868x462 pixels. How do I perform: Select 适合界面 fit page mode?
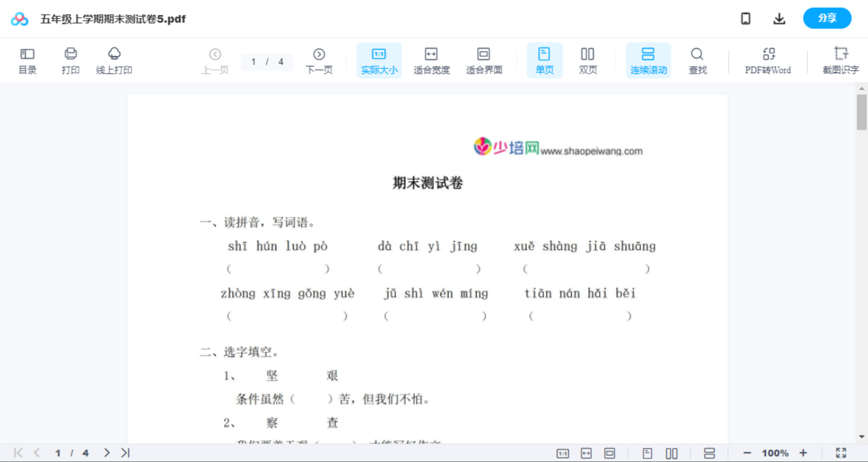pyautogui.click(x=484, y=60)
